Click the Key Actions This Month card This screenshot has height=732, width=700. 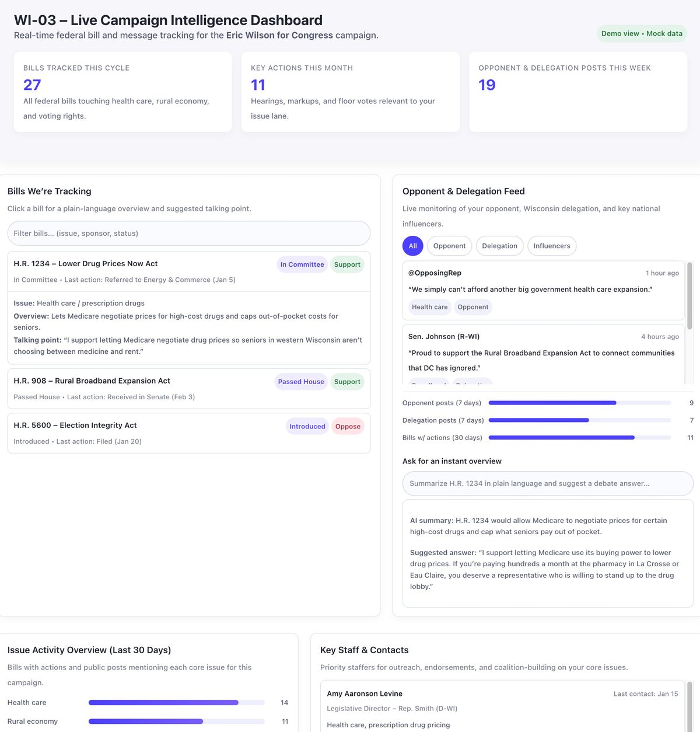[x=351, y=92]
